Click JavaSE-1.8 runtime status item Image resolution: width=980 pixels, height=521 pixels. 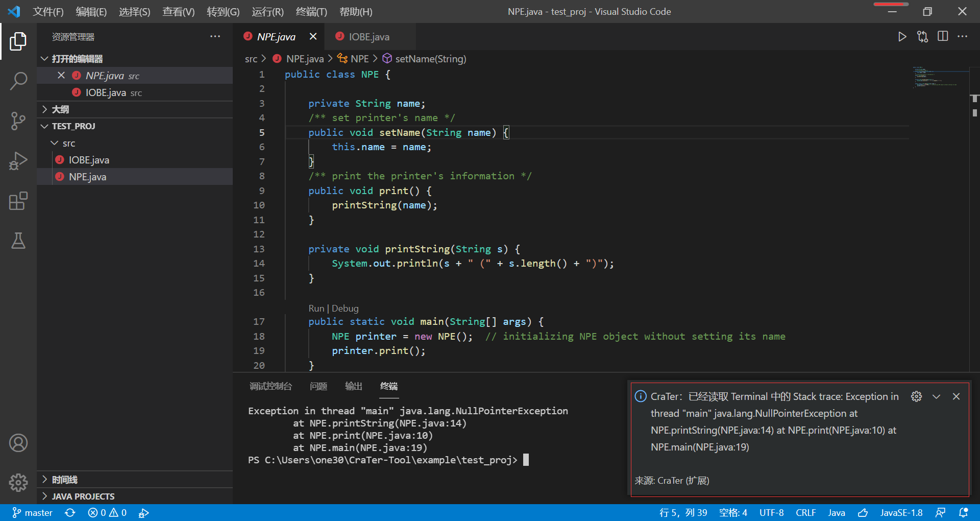(x=901, y=512)
